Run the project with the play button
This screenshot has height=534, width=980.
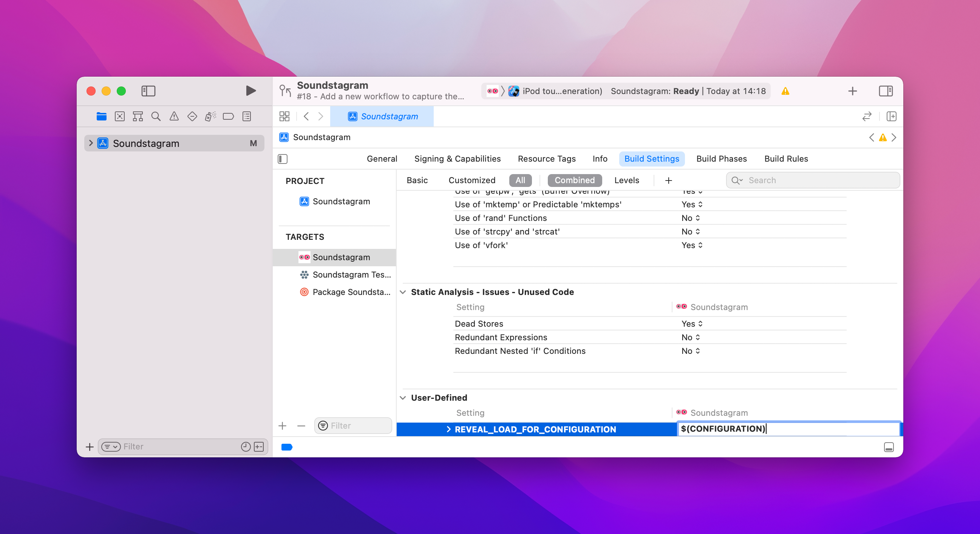250,91
